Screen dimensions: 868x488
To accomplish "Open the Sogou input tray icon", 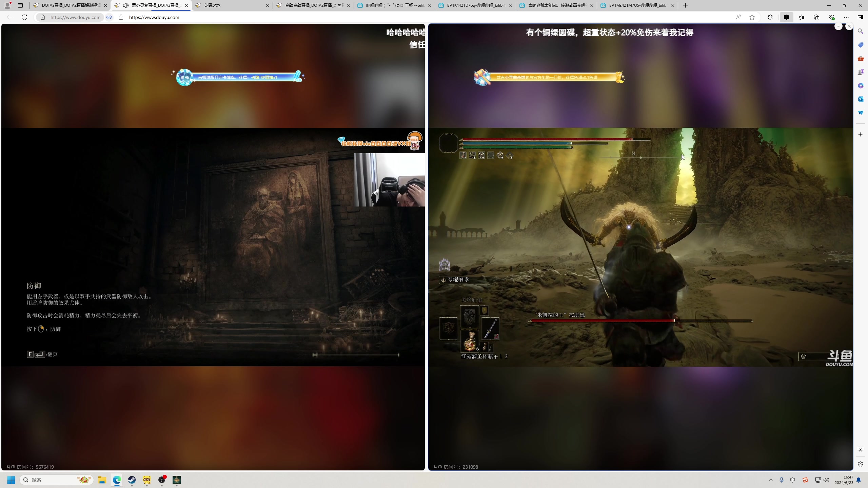I will click(x=805, y=480).
